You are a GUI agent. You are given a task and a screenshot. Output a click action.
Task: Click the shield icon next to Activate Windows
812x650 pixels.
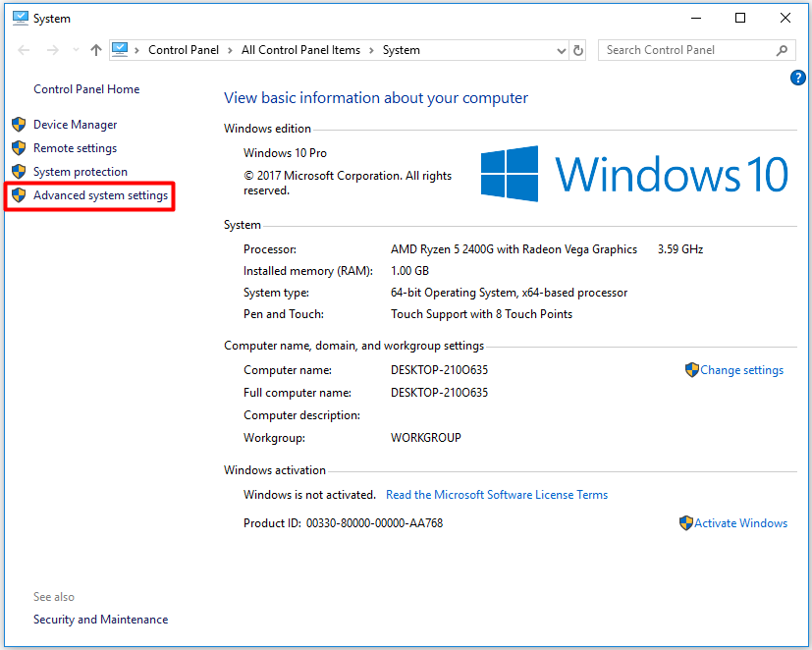click(685, 523)
